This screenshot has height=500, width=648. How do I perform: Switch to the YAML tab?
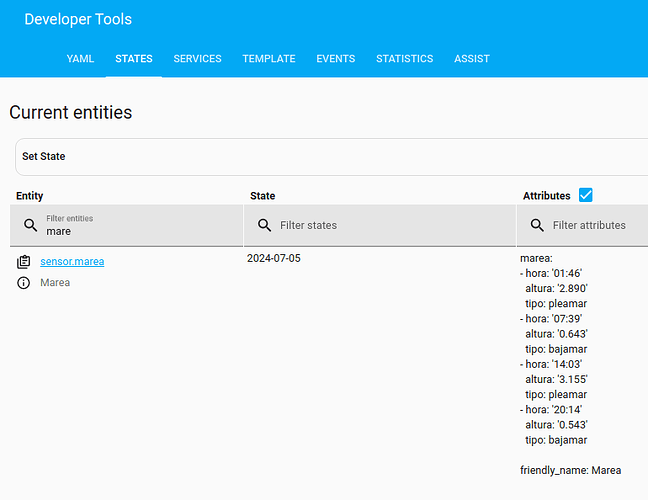(x=80, y=59)
